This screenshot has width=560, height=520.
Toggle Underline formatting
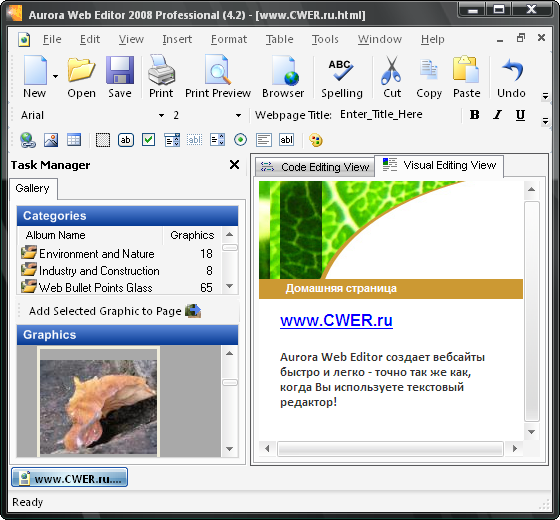point(520,115)
